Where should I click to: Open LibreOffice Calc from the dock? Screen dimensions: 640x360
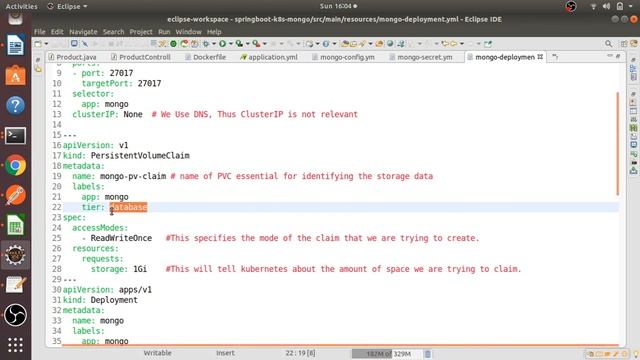(x=16, y=225)
